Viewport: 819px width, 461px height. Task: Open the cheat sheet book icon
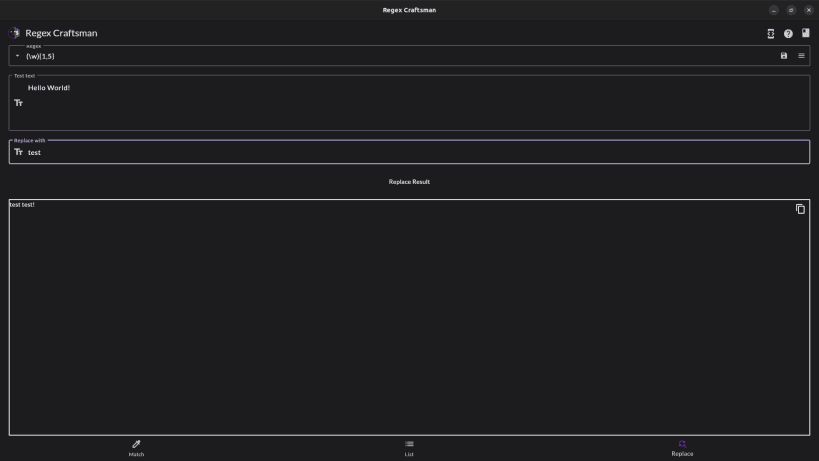coord(805,32)
